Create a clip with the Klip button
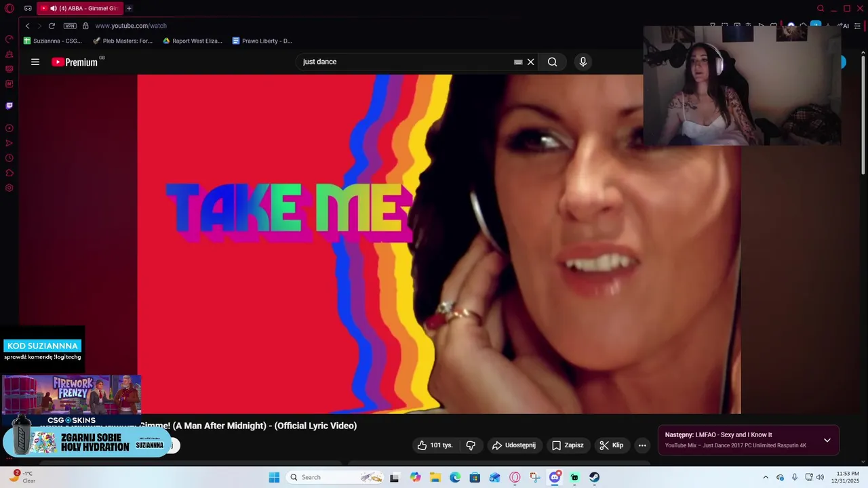The height and width of the screenshot is (488, 868). pyautogui.click(x=611, y=445)
